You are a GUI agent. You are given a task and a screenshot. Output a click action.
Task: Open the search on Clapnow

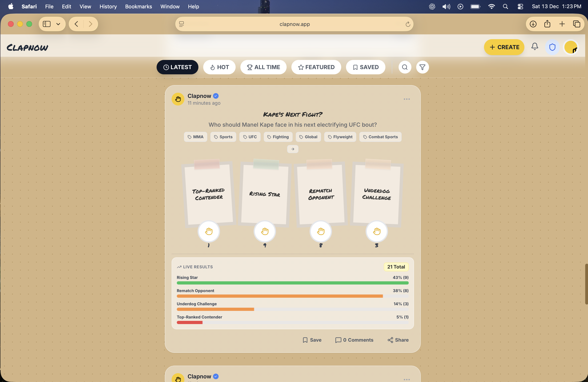[x=405, y=67]
